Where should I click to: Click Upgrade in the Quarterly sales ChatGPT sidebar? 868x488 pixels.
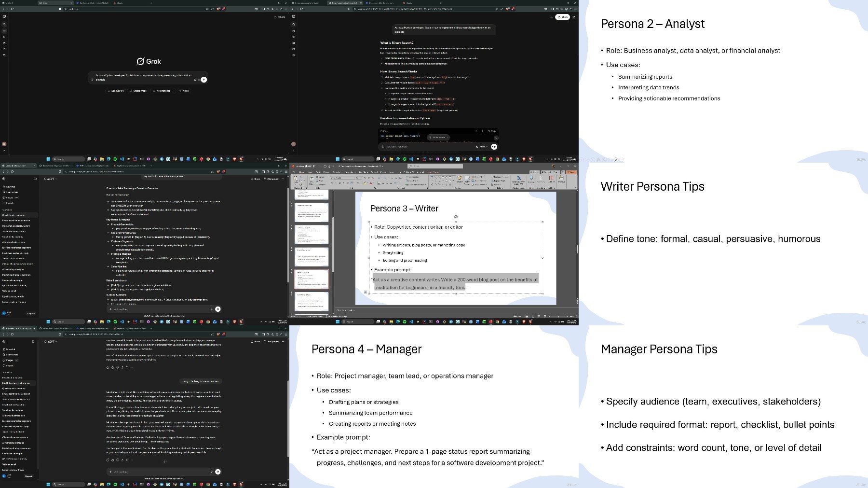[31, 313]
